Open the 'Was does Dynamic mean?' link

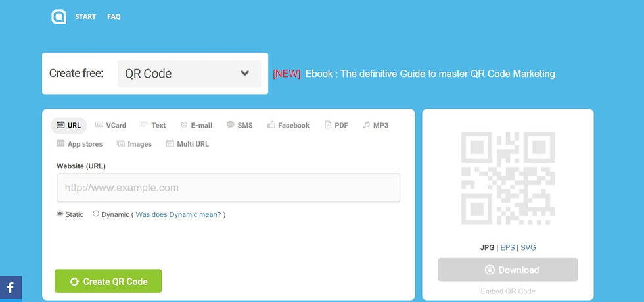coord(178,214)
